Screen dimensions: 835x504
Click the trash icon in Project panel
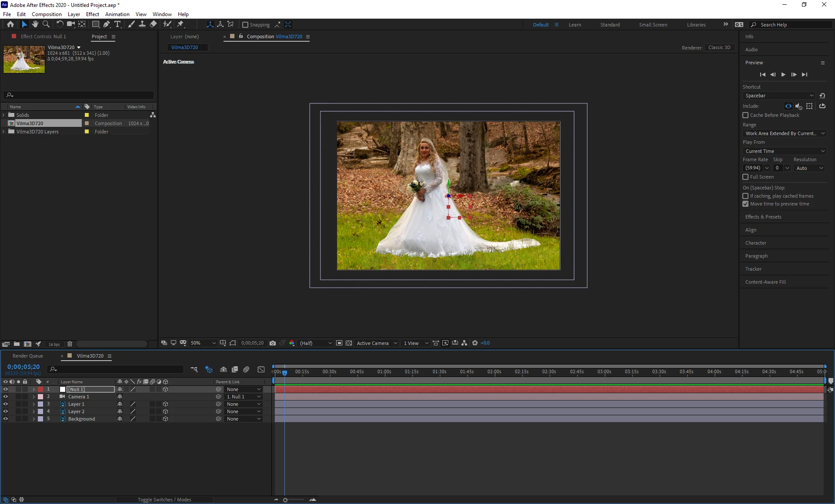click(x=70, y=344)
